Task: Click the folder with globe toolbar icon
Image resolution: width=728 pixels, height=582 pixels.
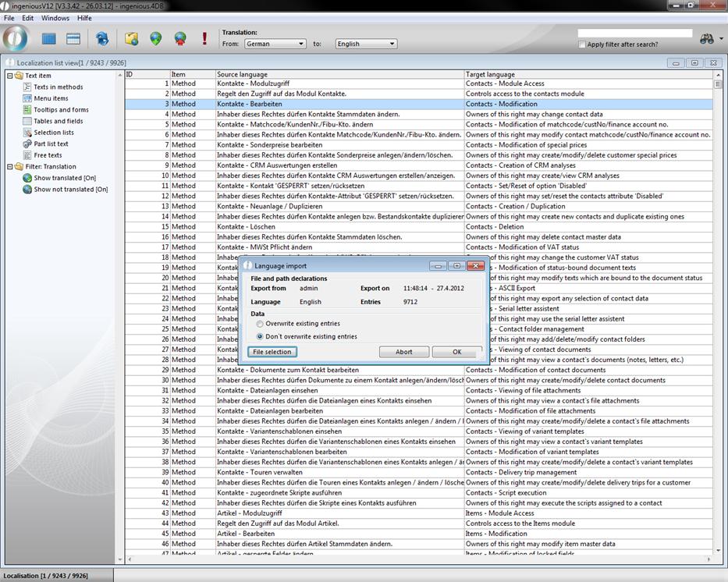Action: point(131,38)
